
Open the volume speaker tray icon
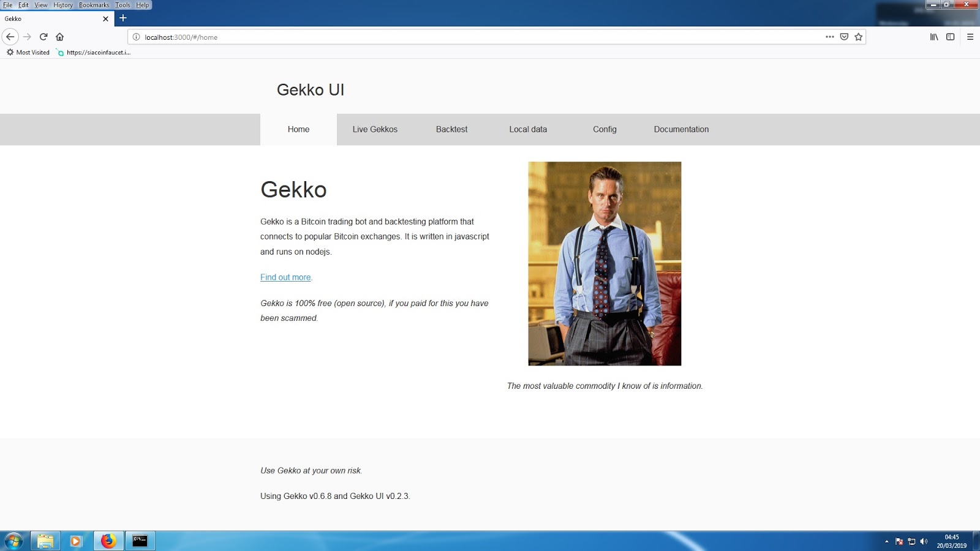924,542
